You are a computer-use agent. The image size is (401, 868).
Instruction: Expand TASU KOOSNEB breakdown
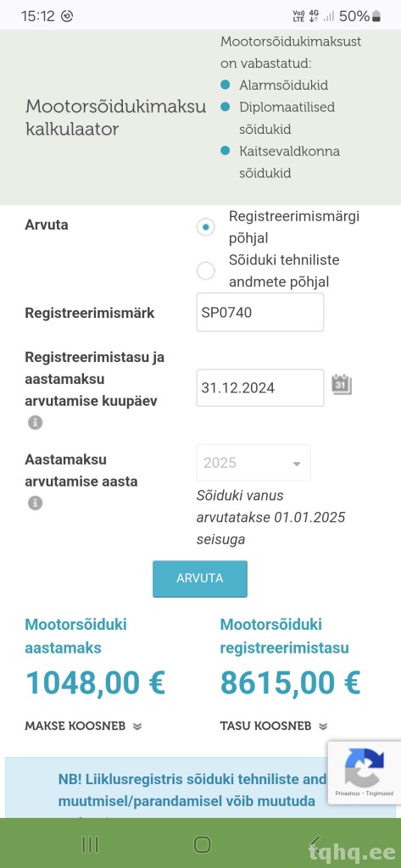[274, 726]
